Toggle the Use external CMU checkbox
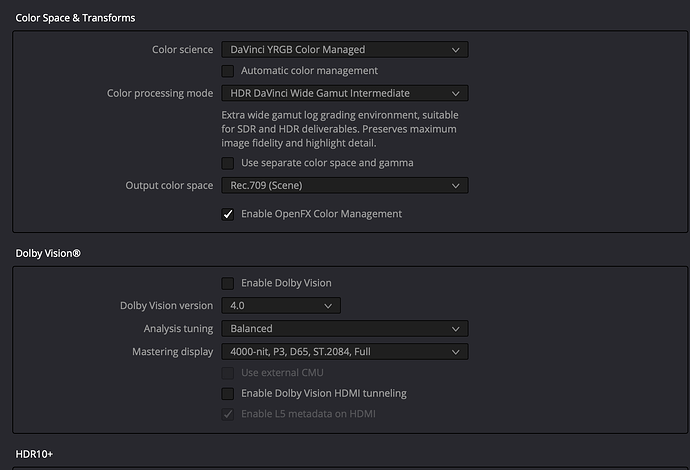Image resolution: width=690 pixels, height=470 pixels. tap(228, 373)
